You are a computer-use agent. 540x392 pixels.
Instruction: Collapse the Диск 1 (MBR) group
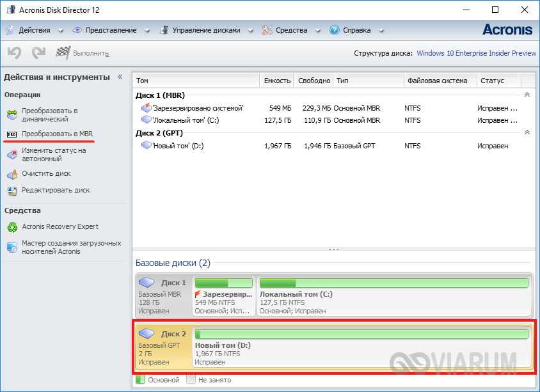527,95
